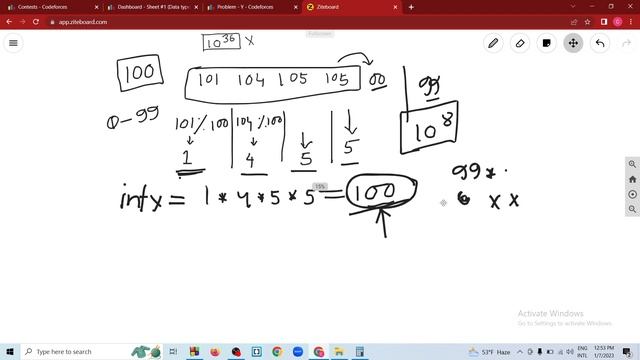Open a new browser tab
The height and width of the screenshot is (360, 640).
pos(411,7)
